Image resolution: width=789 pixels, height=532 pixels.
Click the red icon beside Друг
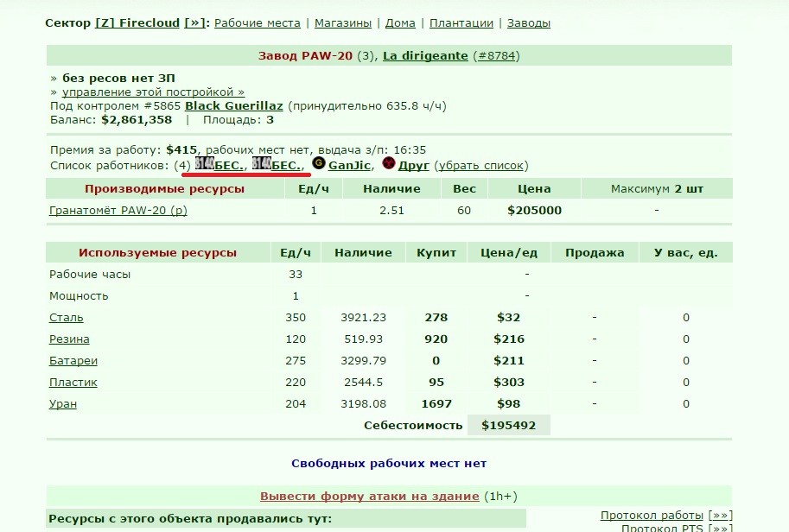tap(389, 163)
